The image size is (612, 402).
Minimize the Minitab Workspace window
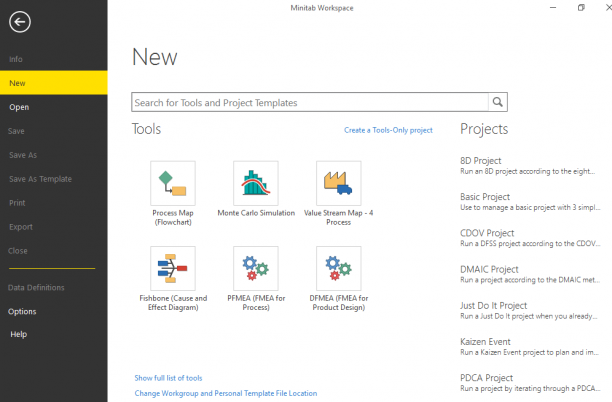(553, 8)
